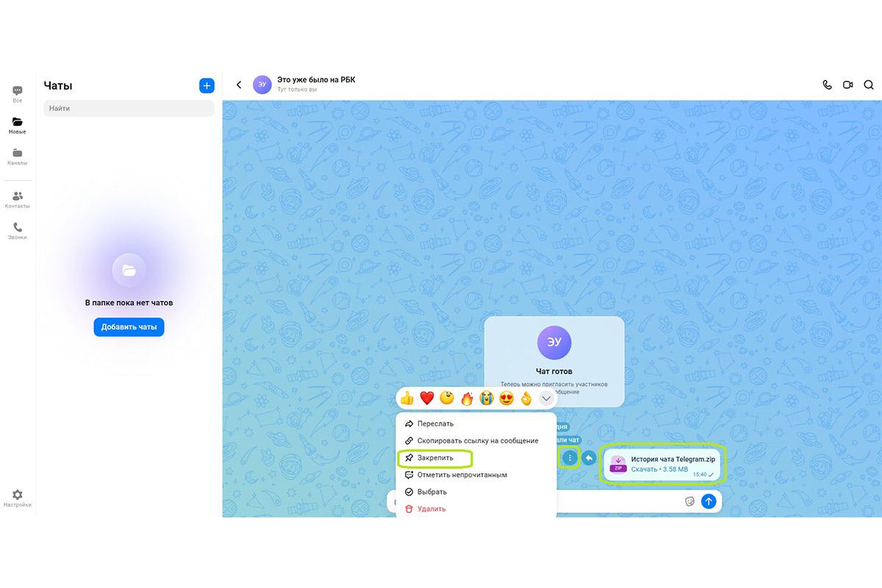Click the blue send arrow button
The width and height of the screenshot is (882, 588).
coord(709,501)
